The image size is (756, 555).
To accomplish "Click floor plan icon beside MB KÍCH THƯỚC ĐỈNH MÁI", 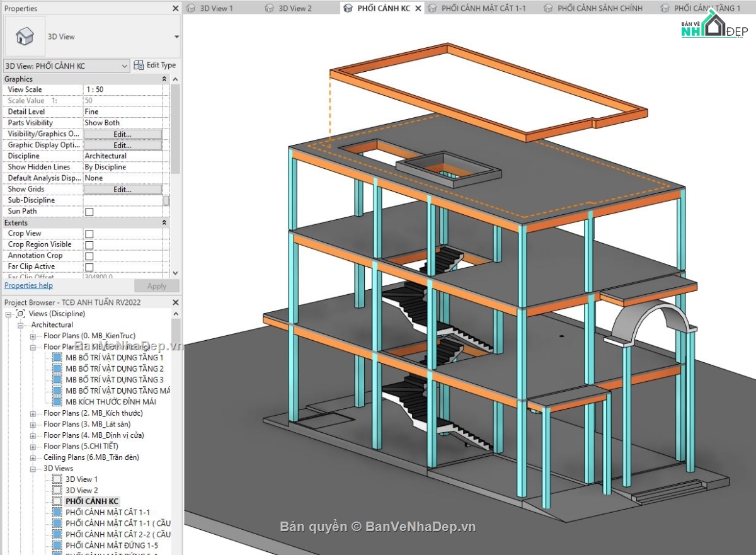I will [57, 401].
